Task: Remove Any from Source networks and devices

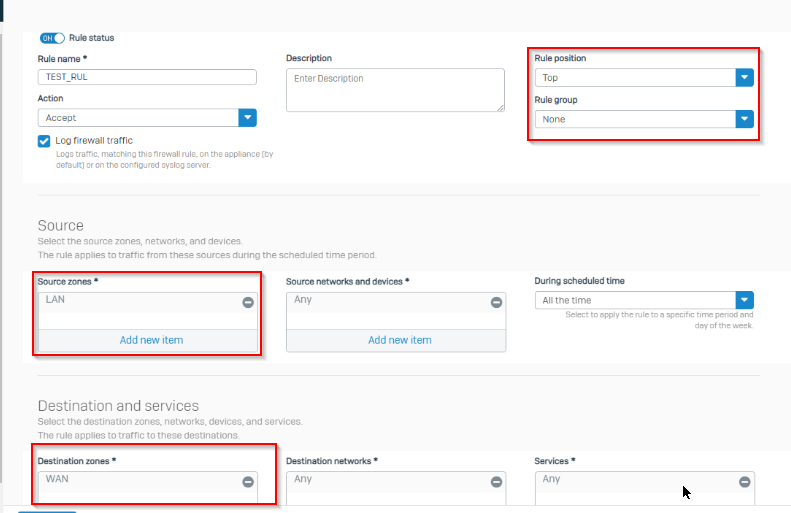Action: pyautogui.click(x=496, y=302)
